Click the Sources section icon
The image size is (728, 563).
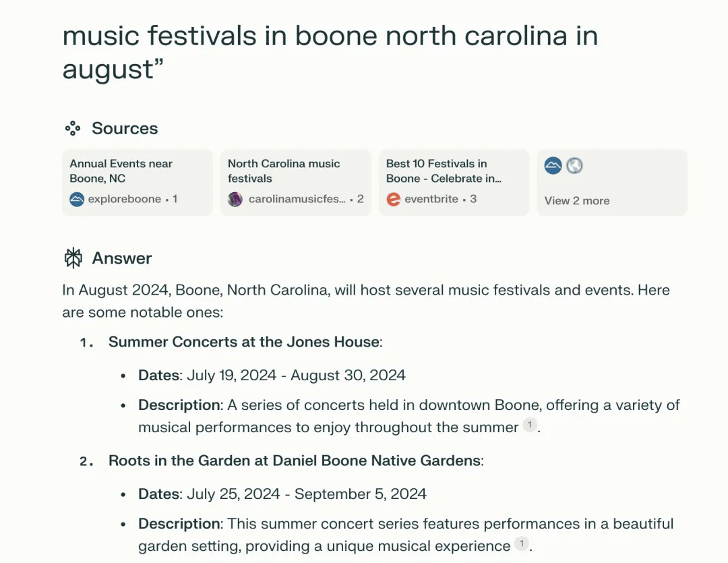point(73,128)
